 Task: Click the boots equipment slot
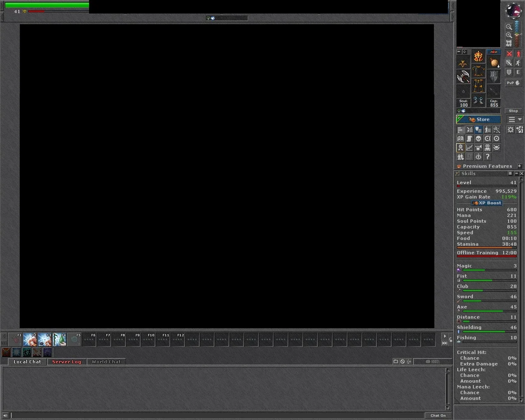tap(478, 101)
